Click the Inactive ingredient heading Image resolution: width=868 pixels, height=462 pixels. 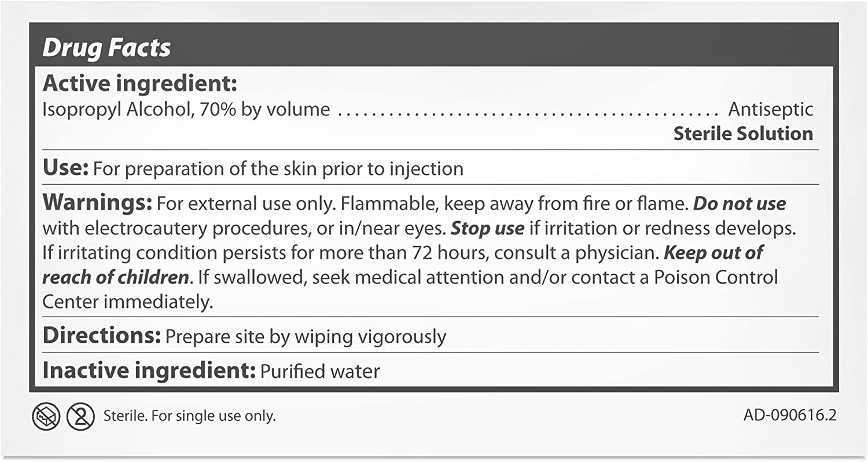coord(149,371)
